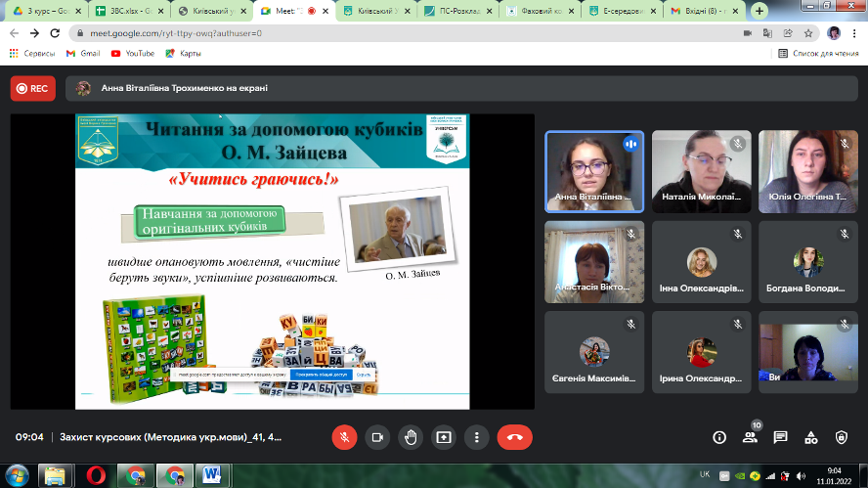This screenshot has width=868, height=488.
Task: Open Сервисы apps bookmark
Action: [32, 53]
